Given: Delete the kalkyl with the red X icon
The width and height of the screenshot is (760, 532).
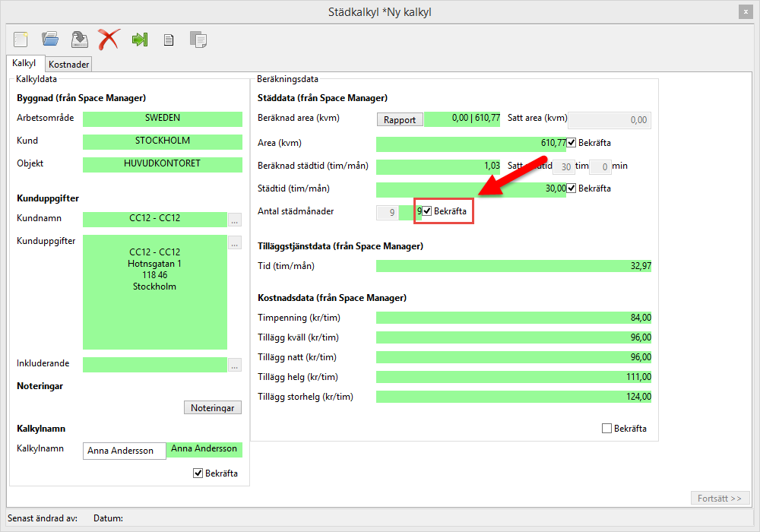Looking at the screenshot, I should [109, 39].
